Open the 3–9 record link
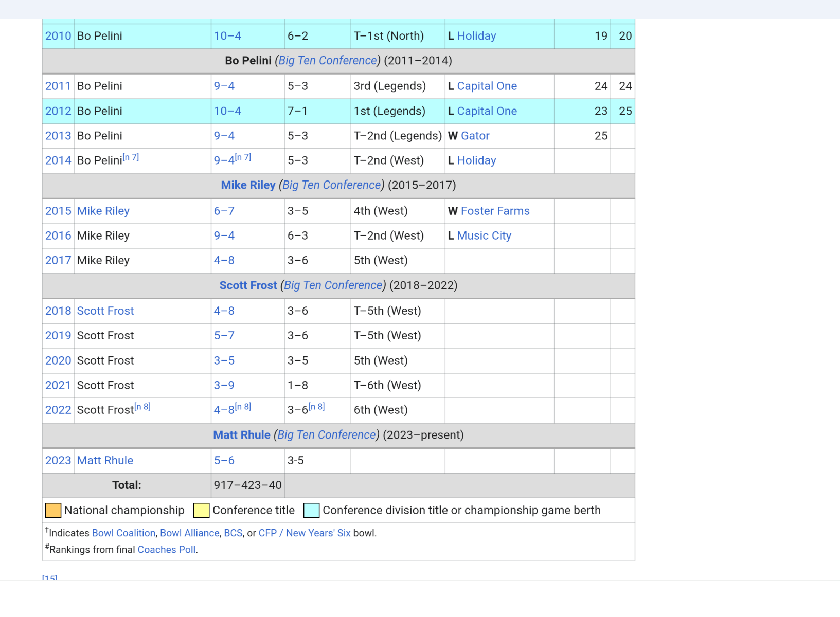This screenshot has height=617, width=840. tap(224, 385)
